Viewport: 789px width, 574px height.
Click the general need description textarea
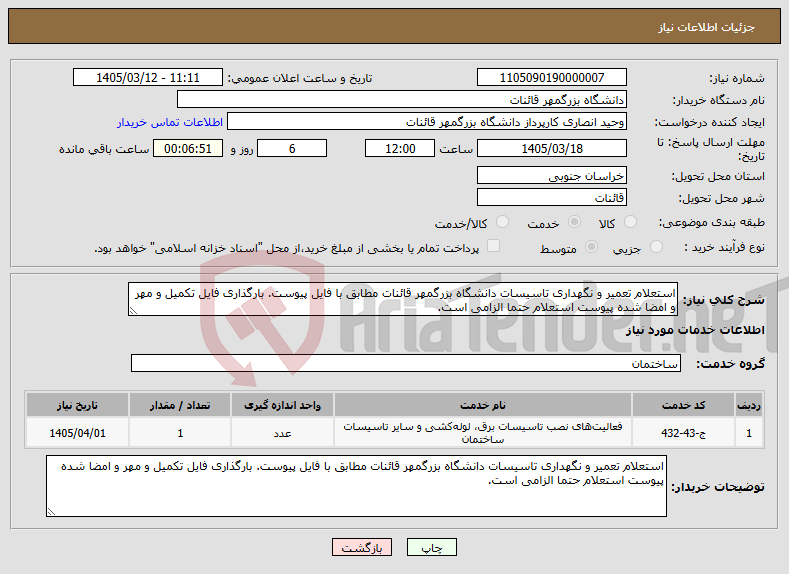coord(403,299)
